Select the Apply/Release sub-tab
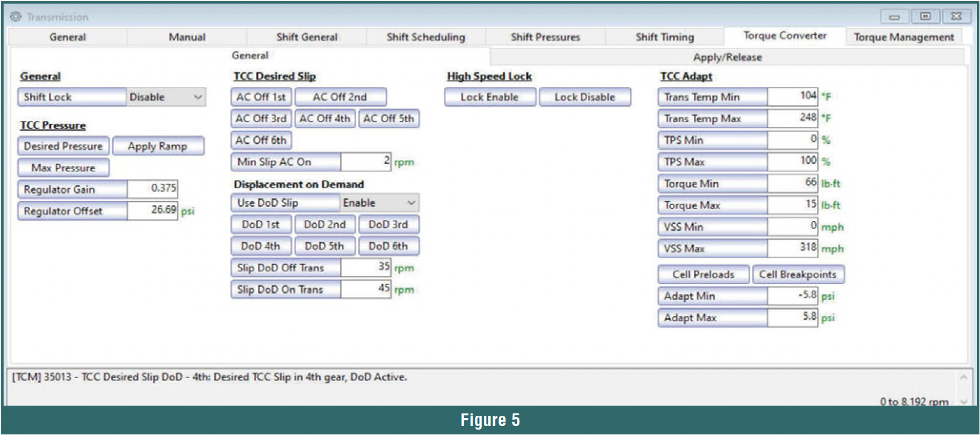 [x=727, y=58]
